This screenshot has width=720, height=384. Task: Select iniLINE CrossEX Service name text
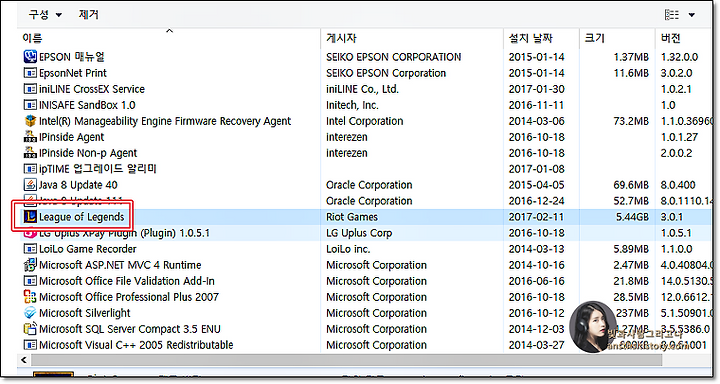[x=92, y=89]
